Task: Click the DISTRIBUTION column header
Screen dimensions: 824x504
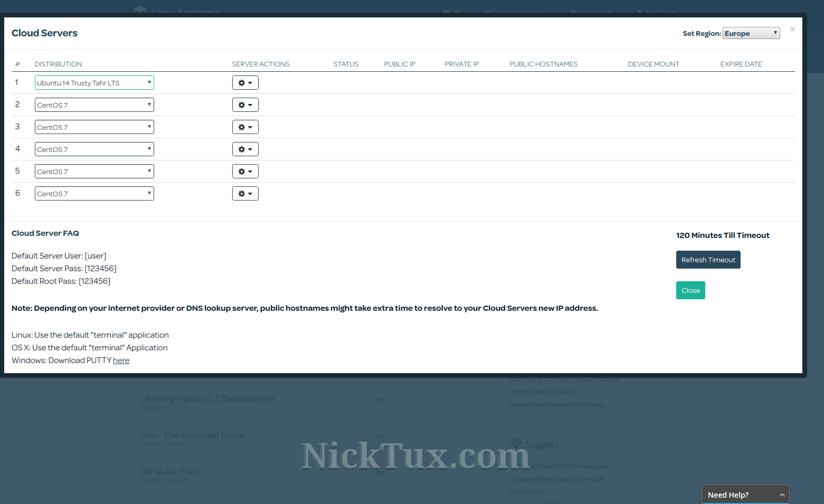Action: tap(58, 64)
